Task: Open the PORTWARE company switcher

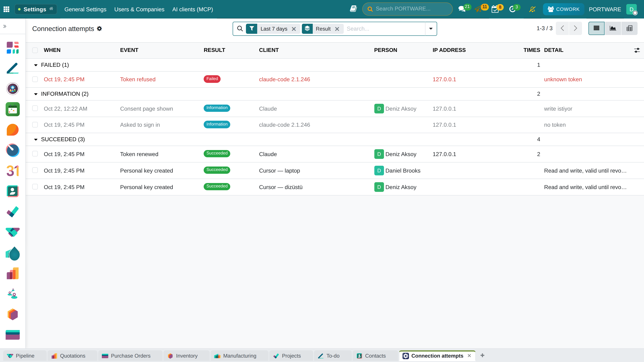Action: [605, 9]
